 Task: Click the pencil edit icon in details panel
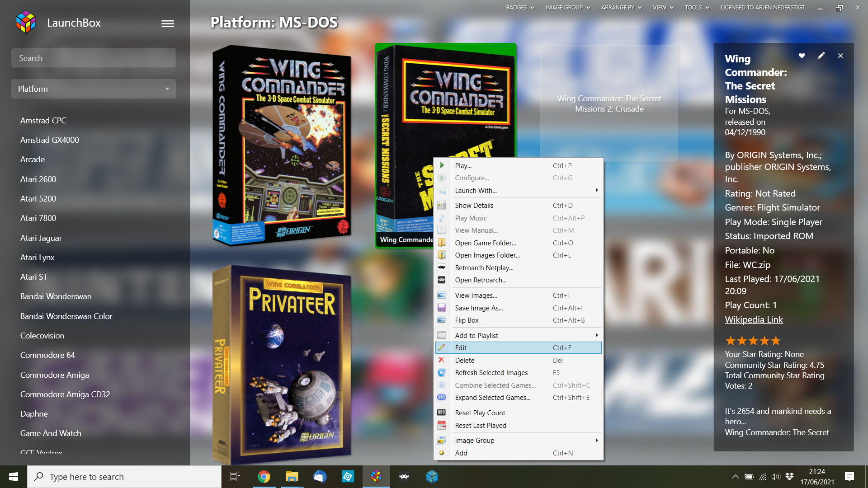click(821, 56)
